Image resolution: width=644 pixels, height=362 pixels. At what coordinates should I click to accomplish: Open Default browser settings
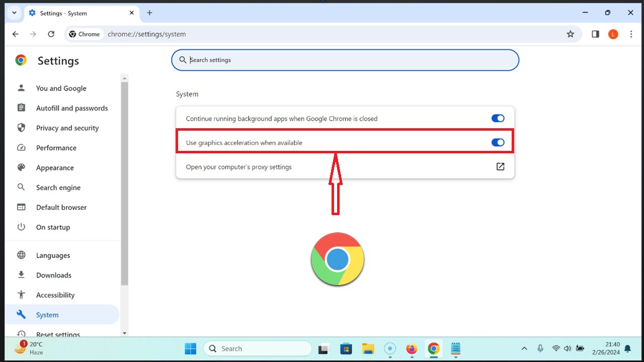pos(62,207)
